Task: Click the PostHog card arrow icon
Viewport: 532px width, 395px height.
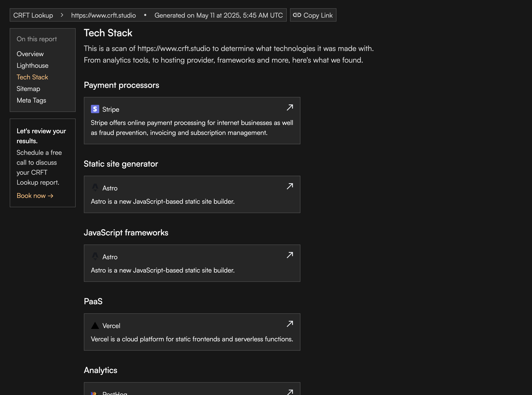Action: click(x=290, y=392)
